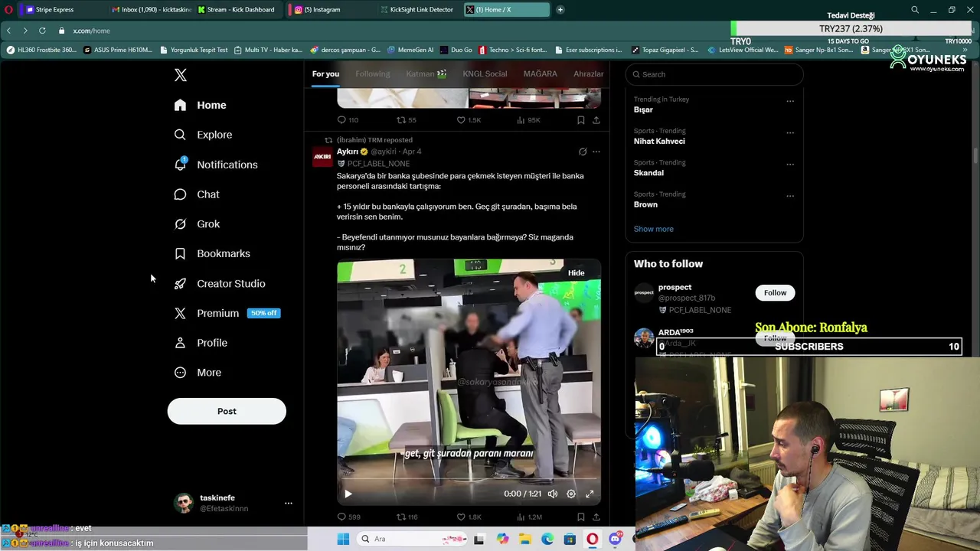Open the Nihat Kahveci trending topic
Screen dimensions: 980x551
(x=659, y=141)
